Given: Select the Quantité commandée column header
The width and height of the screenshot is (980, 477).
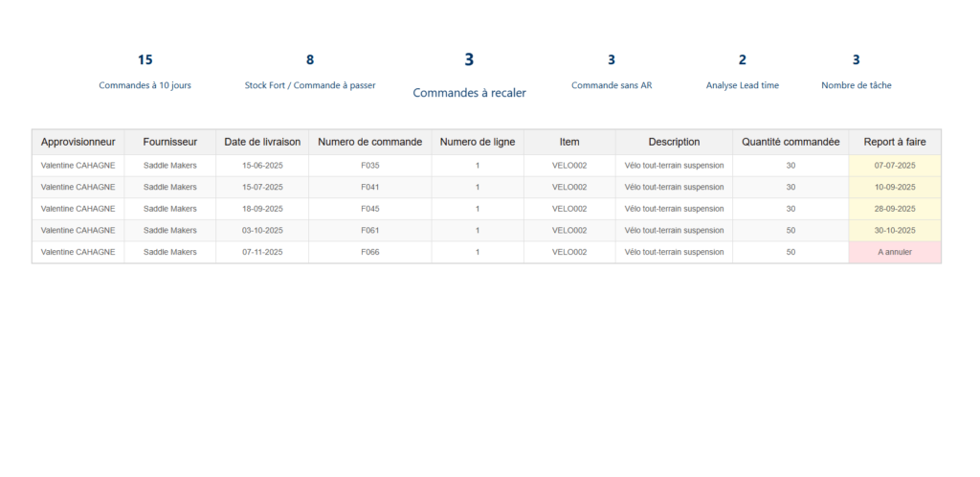Looking at the screenshot, I should click(791, 142).
